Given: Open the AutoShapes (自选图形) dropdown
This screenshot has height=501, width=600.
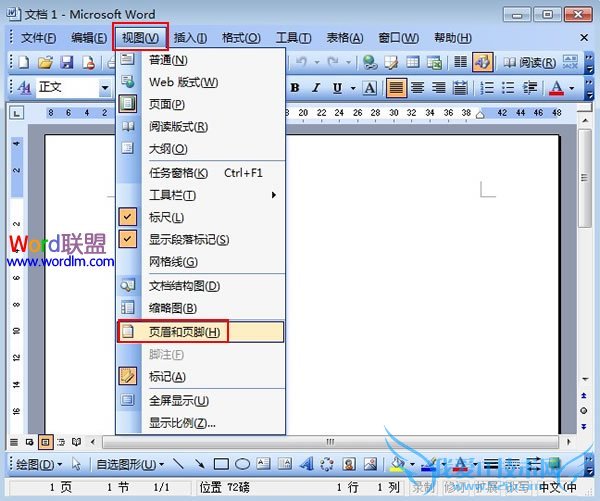Looking at the screenshot, I should 130,464.
